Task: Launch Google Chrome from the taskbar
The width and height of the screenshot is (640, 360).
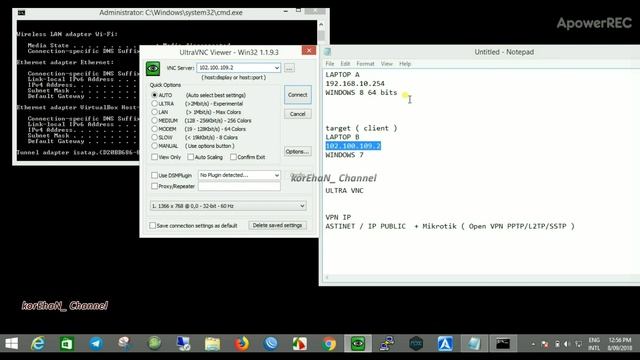Action: click(329, 344)
